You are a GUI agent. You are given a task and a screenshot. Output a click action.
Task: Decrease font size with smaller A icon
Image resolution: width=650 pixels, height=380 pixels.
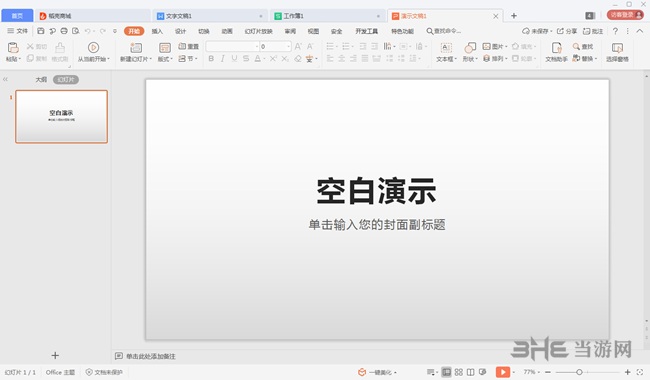coord(310,46)
